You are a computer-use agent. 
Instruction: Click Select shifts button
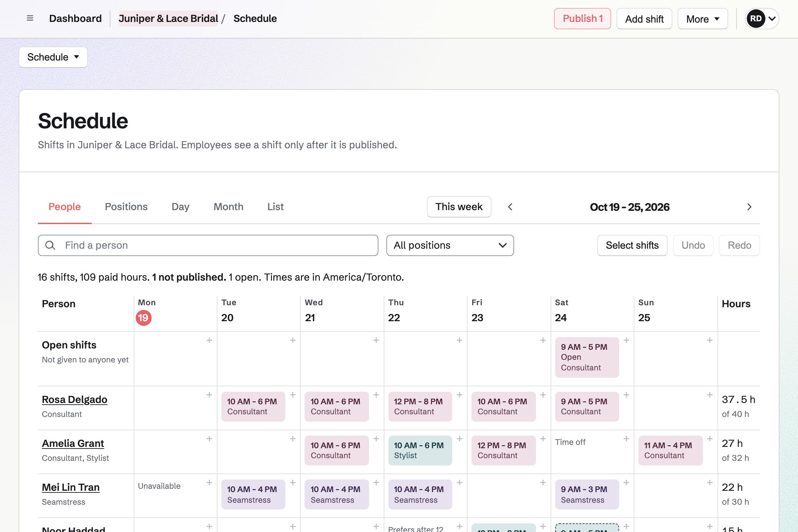point(632,245)
